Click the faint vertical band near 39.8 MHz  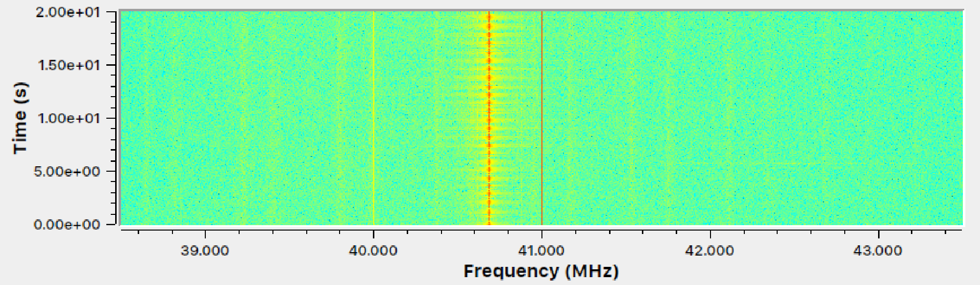point(339,118)
